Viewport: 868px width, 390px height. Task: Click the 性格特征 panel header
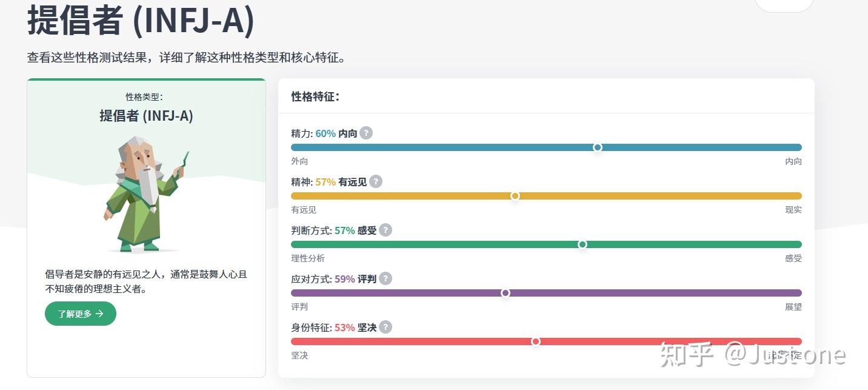point(313,96)
